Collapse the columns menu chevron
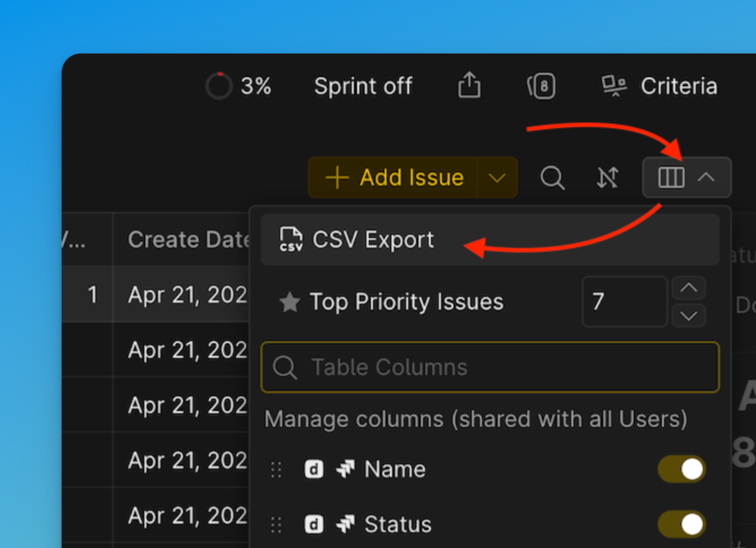756x548 pixels. point(706,178)
